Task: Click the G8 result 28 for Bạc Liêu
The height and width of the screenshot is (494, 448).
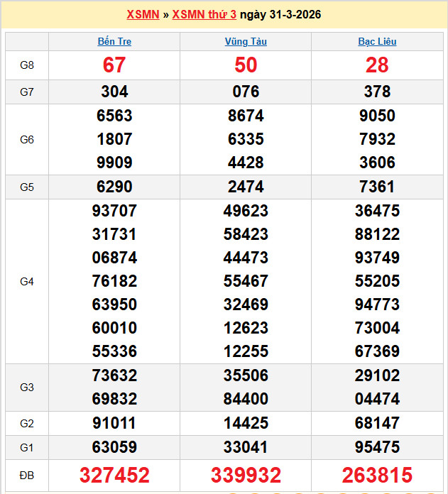Action: click(377, 65)
